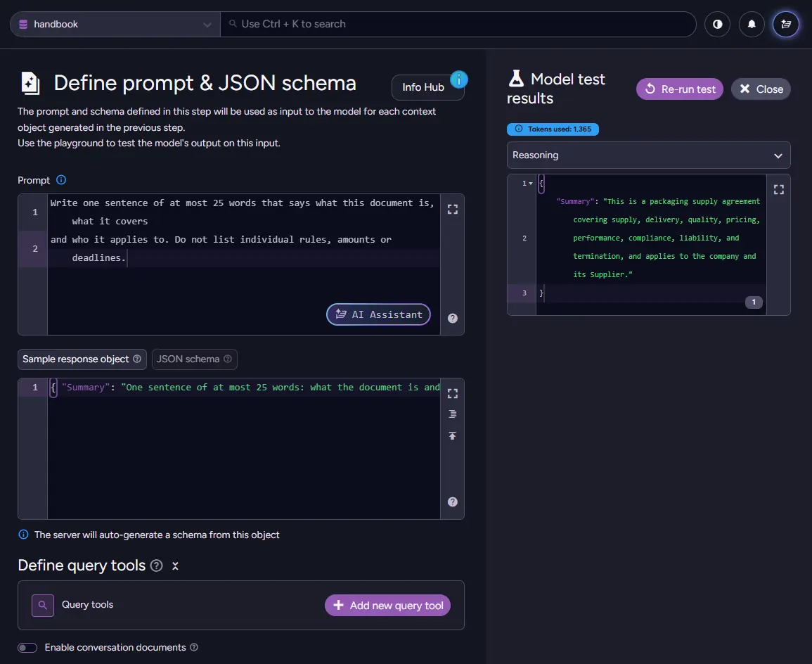The width and height of the screenshot is (812, 664).
Task: Open the AI assistant icon in top bar
Action: tap(785, 25)
